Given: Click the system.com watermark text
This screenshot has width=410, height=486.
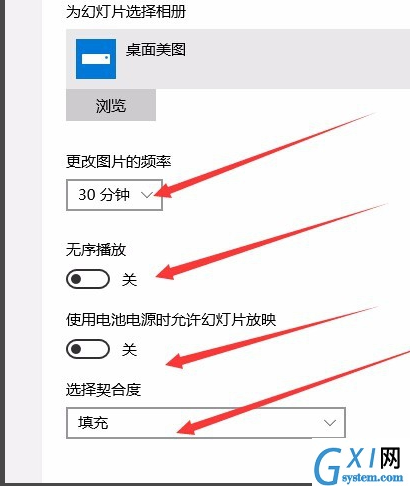Looking at the screenshot, I should 372,477.
